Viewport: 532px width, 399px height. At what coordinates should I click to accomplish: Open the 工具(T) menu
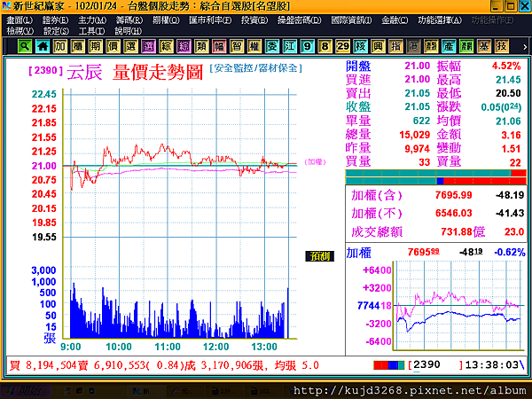(91, 31)
